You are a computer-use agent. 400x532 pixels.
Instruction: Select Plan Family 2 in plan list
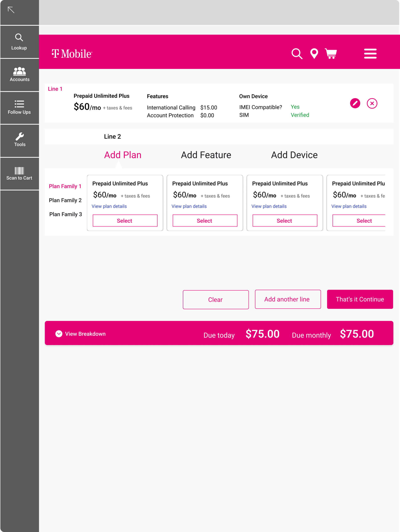[x=65, y=200]
